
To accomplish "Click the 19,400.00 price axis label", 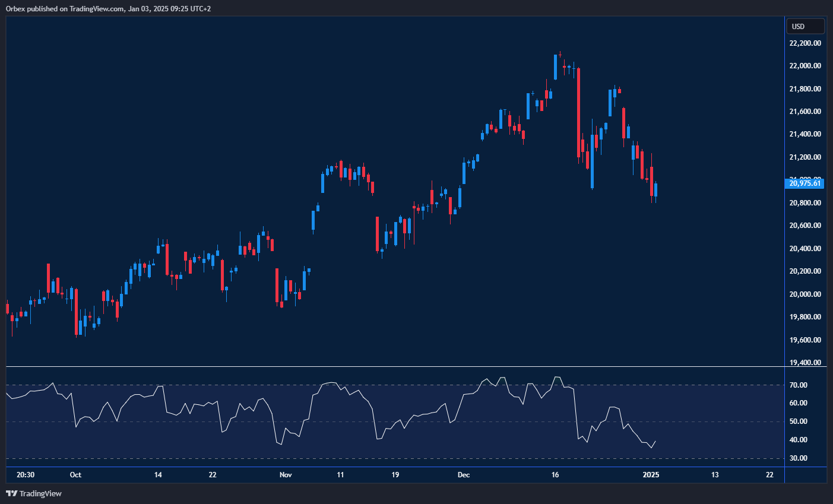I will pyautogui.click(x=805, y=363).
